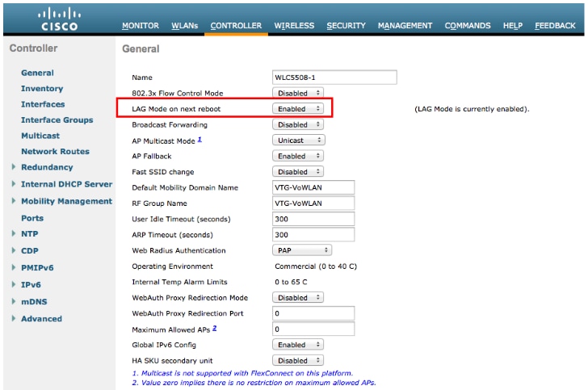The image size is (588, 390).
Task: Open the Internal DHCP Server item
Action: [67, 184]
